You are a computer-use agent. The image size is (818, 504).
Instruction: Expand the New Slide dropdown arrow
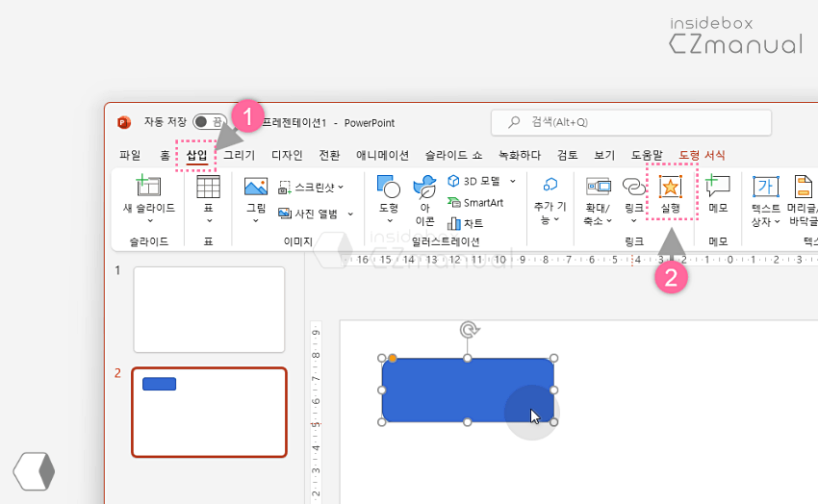pos(150,221)
